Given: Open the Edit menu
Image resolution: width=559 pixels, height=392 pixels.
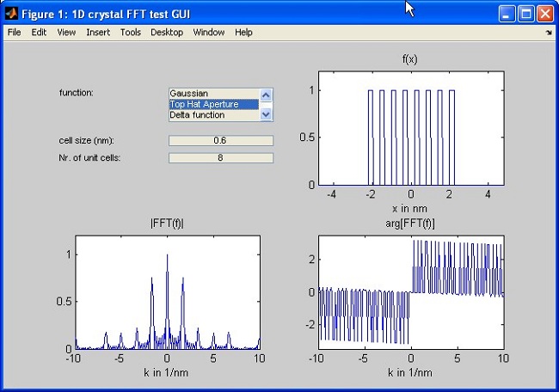Looking at the screenshot, I should pyautogui.click(x=39, y=33).
